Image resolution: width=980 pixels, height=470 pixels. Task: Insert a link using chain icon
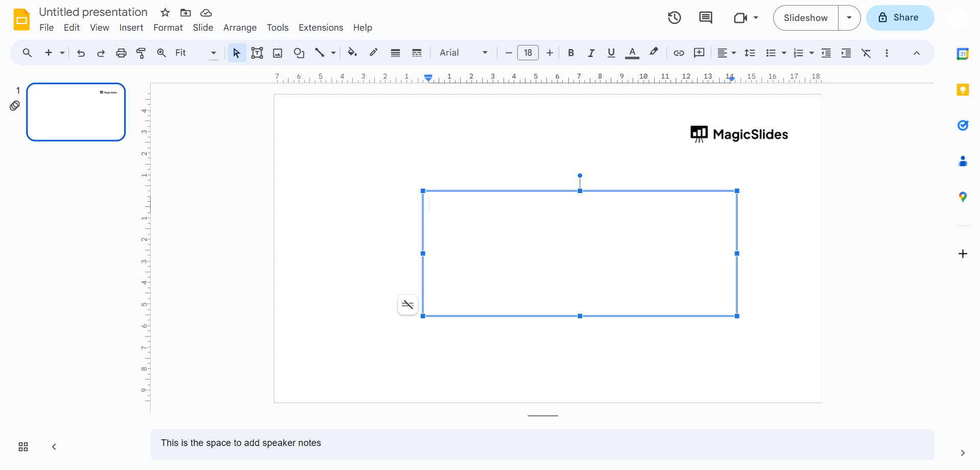tap(679, 53)
